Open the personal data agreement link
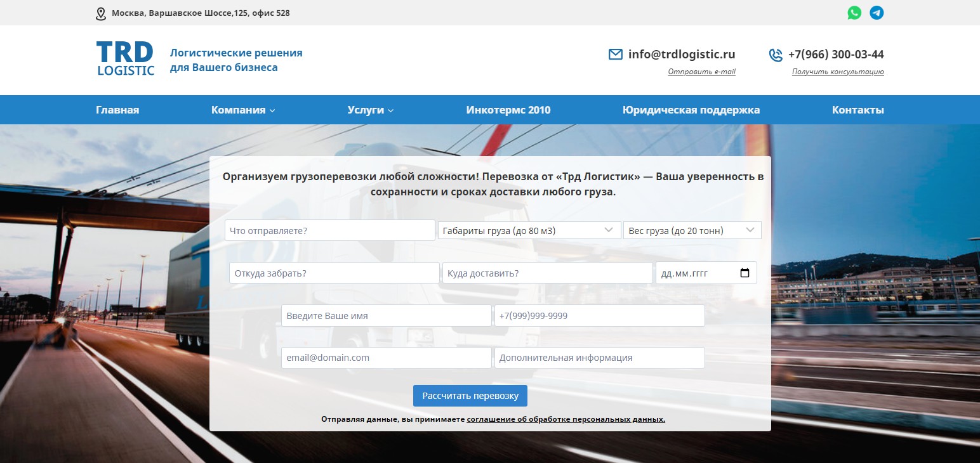Viewport: 980px width, 463px height. pyautogui.click(x=566, y=419)
